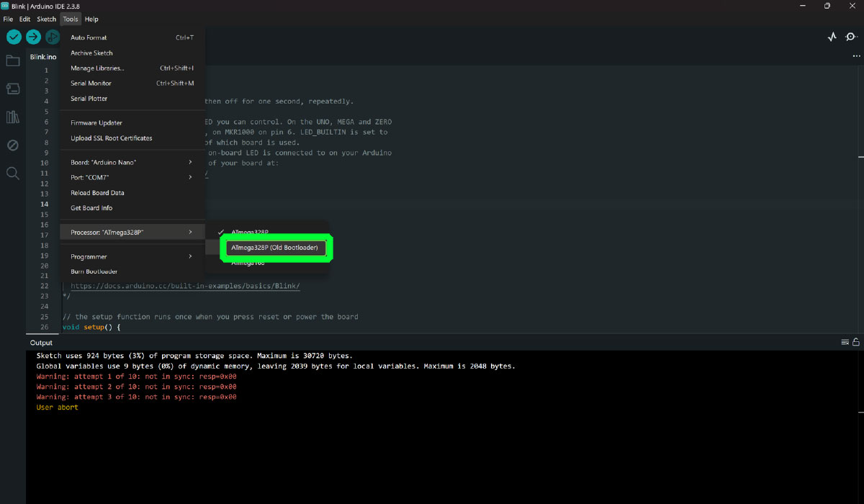Select ATmega328P (Old Bootloader) option
864x504 pixels.
click(x=274, y=248)
